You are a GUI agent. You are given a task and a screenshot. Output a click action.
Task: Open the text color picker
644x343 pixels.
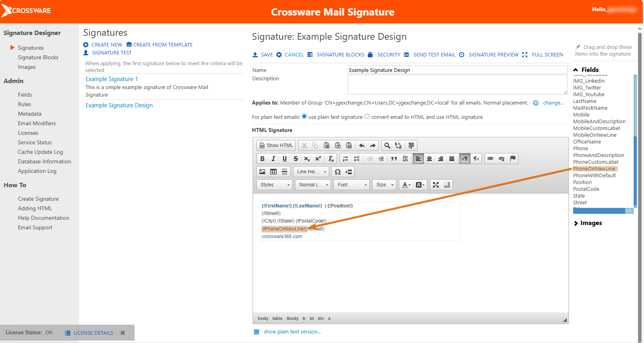[406, 185]
